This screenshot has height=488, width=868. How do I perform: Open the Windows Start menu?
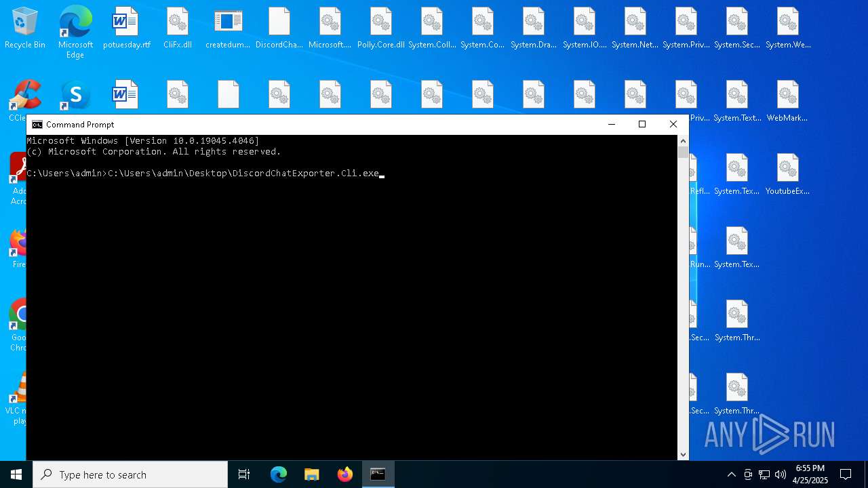pyautogui.click(x=16, y=474)
